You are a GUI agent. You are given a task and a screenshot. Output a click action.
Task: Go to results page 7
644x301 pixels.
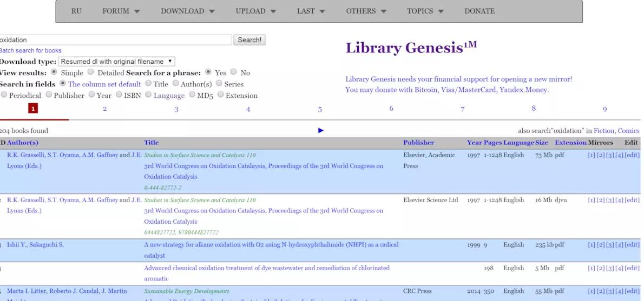[463, 109]
